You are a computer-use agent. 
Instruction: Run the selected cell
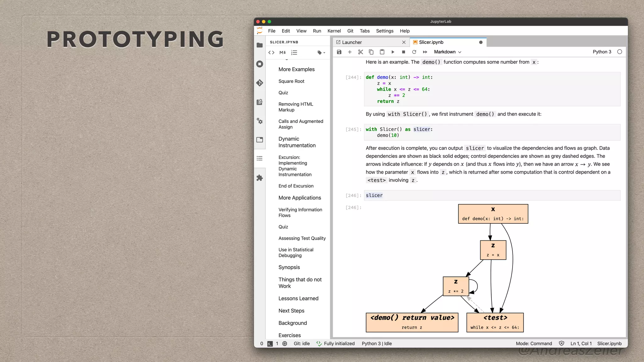[x=393, y=52]
